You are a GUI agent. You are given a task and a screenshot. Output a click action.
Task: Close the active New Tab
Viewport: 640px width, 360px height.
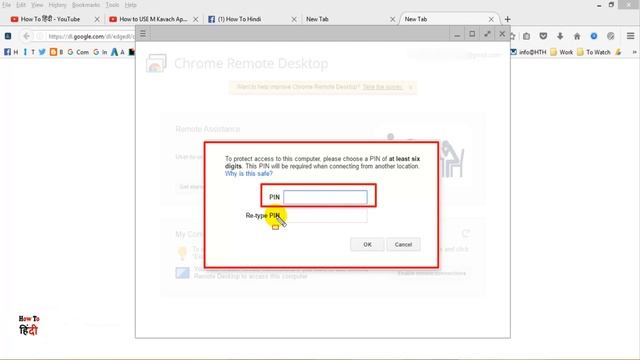coord(491,19)
